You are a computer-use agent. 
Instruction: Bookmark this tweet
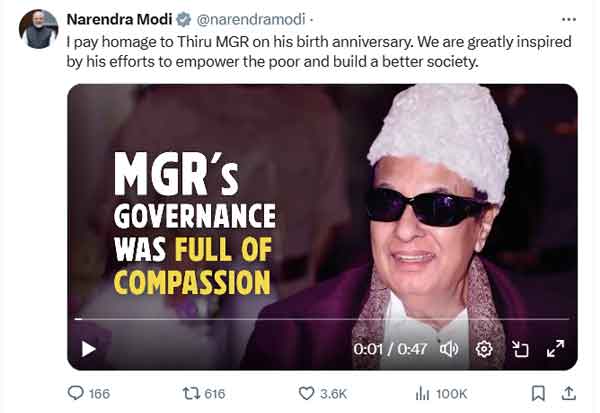(538, 394)
